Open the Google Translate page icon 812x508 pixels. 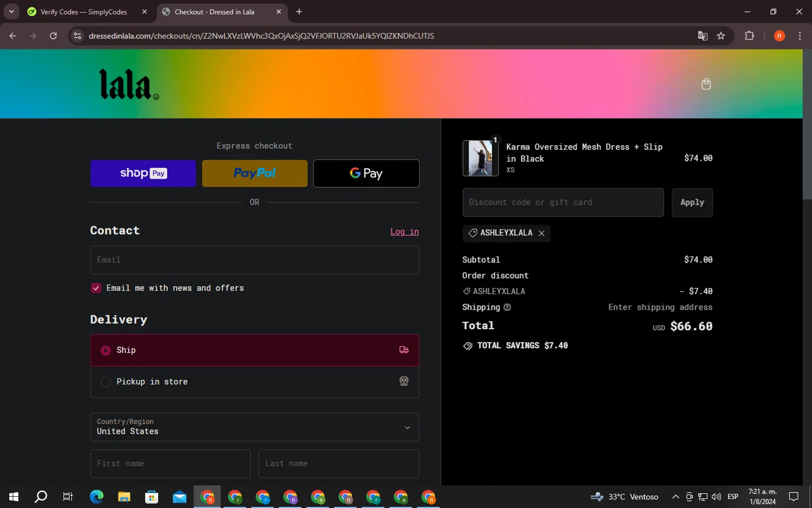[703, 36]
